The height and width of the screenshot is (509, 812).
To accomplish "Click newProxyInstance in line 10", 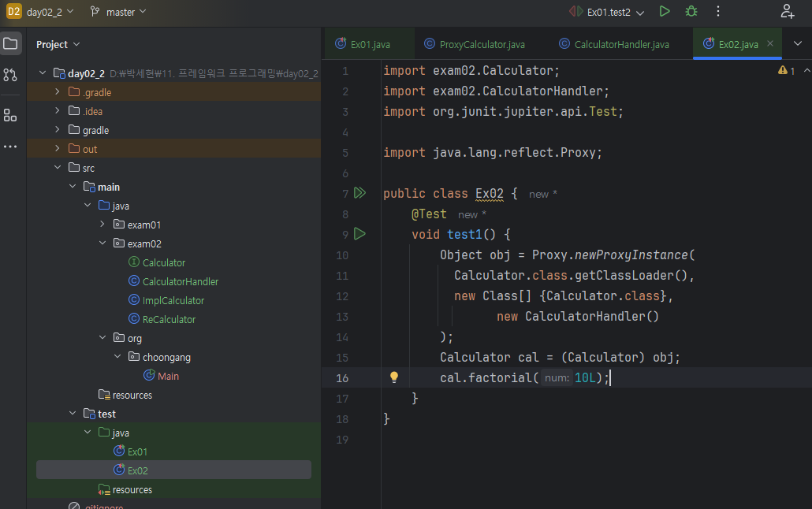I will pos(631,254).
